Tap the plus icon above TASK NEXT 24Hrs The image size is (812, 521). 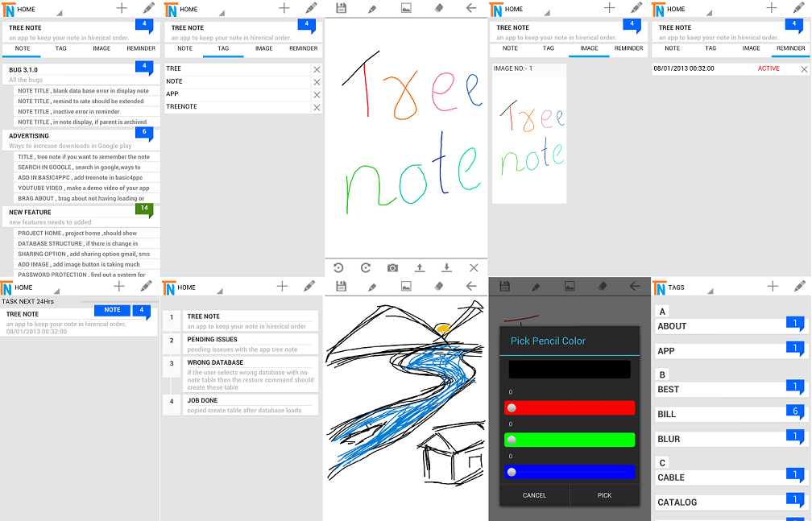tap(119, 286)
